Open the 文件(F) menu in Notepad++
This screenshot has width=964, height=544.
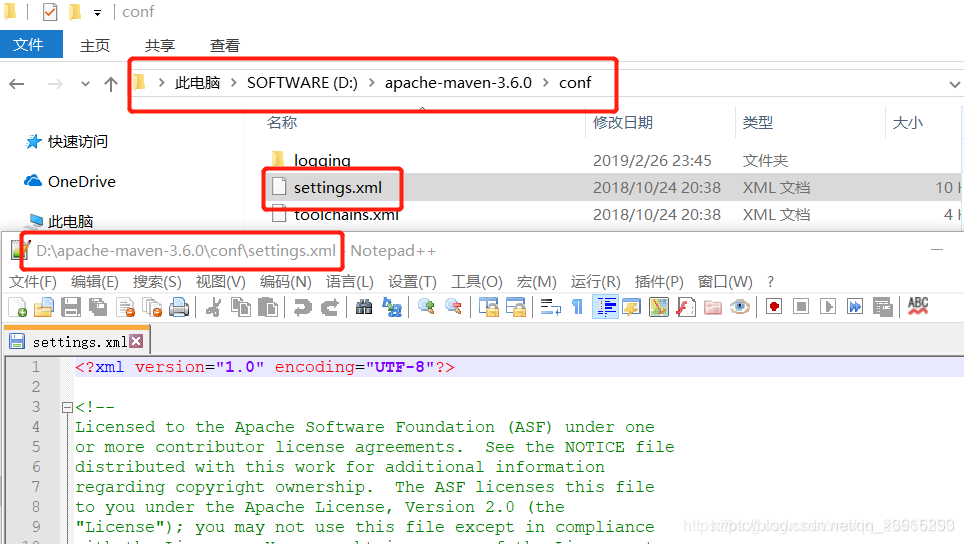tap(33, 282)
